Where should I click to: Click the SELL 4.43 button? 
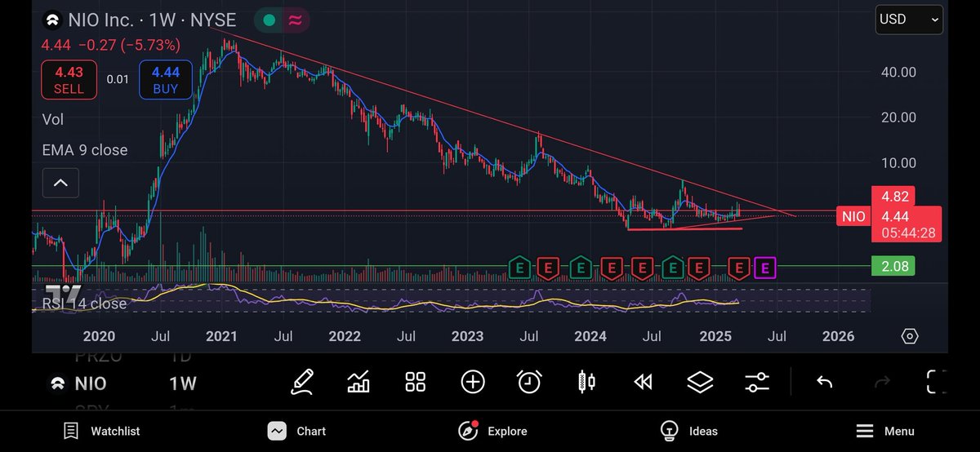click(x=69, y=81)
